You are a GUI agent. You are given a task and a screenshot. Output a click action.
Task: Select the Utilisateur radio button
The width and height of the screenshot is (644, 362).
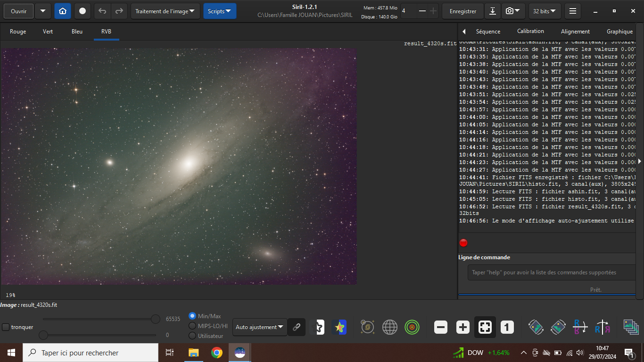192,336
